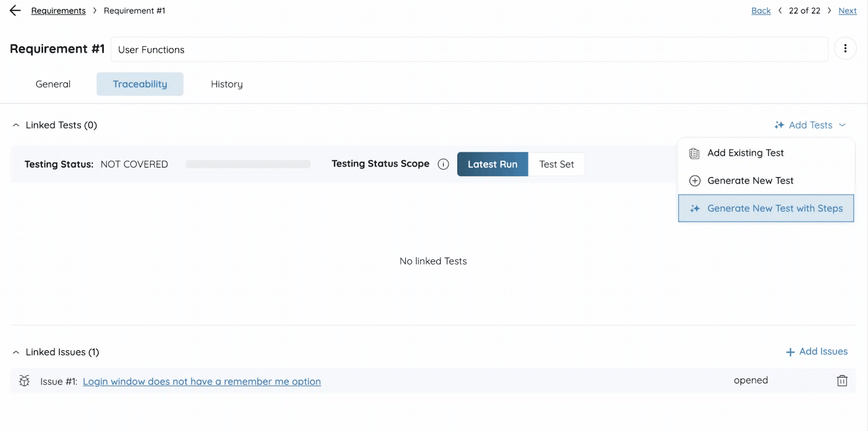
Task: Delete linked Issue #1 with trash icon
Action: coord(841,381)
